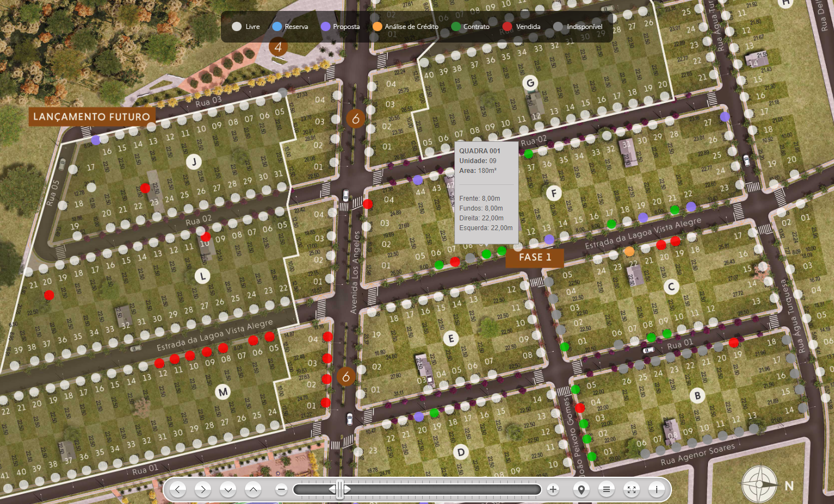Click the LANÇAMENTO FUTURO label
Viewport: 834px width, 504px height.
coord(92,117)
